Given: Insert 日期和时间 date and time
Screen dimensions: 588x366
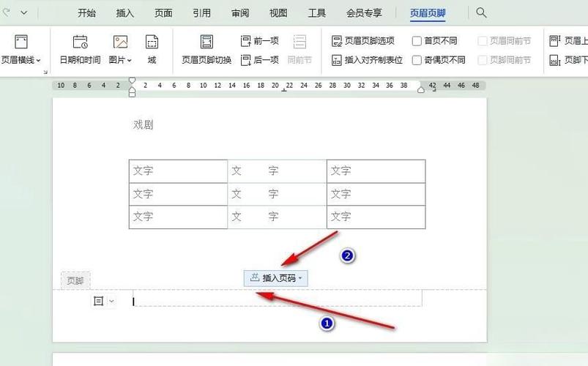Looking at the screenshot, I should tap(80, 50).
